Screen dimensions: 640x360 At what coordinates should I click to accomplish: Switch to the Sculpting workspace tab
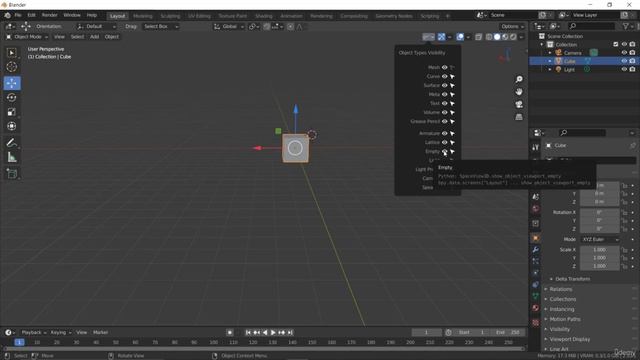170,16
